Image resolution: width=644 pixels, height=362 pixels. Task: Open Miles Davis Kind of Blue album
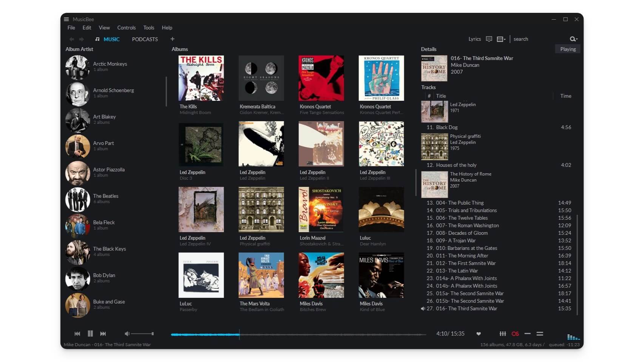click(381, 275)
